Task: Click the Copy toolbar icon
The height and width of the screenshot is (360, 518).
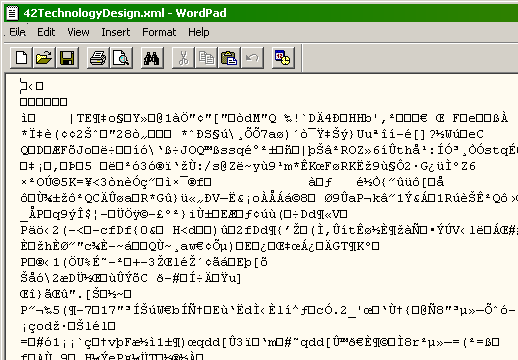Action: 206,58
